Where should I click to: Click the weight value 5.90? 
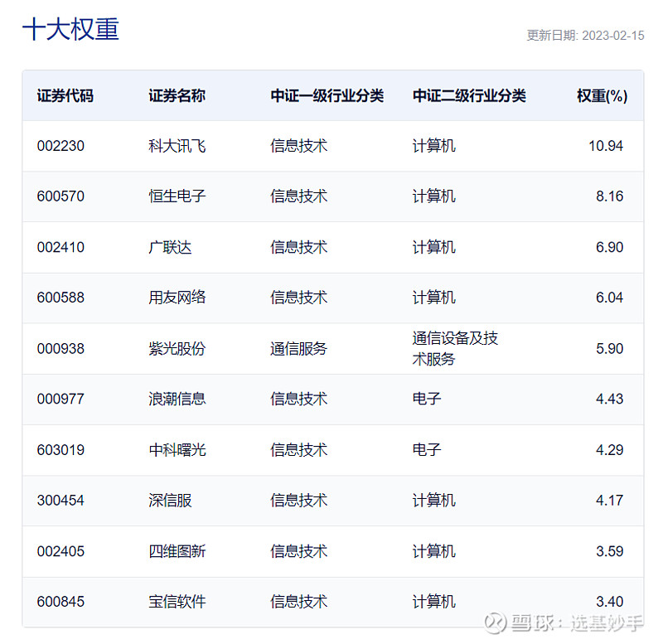point(610,349)
